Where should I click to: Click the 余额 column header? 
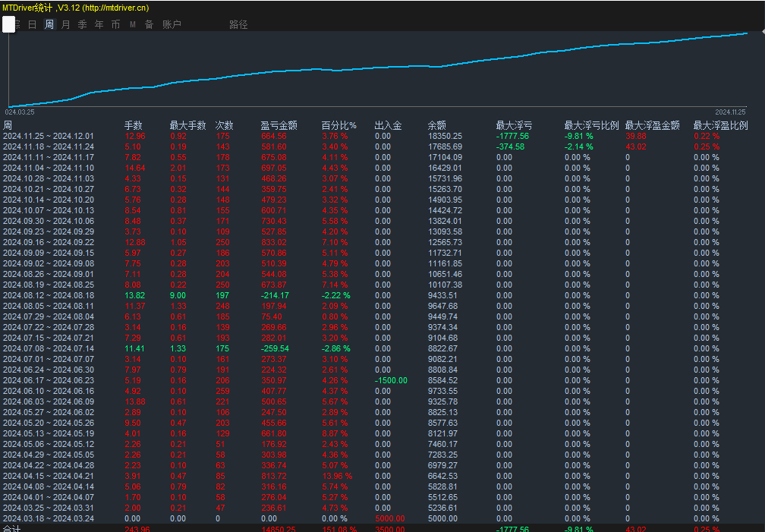[x=437, y=125]
